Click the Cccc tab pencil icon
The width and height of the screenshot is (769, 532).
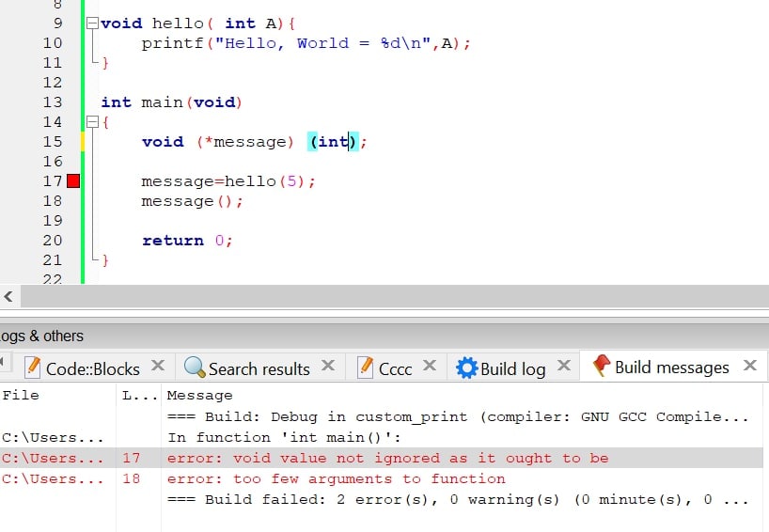click(365, 367)
